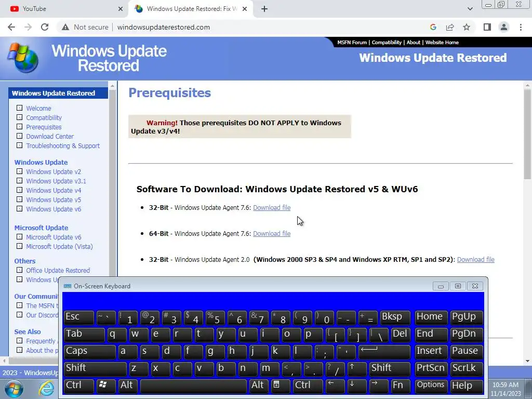Viewport: 532px width, 399px height.
Task: Download 64-Bit Windows Update Agent 7.6 file
Action: pyautogui.click(x=272, y=234)
